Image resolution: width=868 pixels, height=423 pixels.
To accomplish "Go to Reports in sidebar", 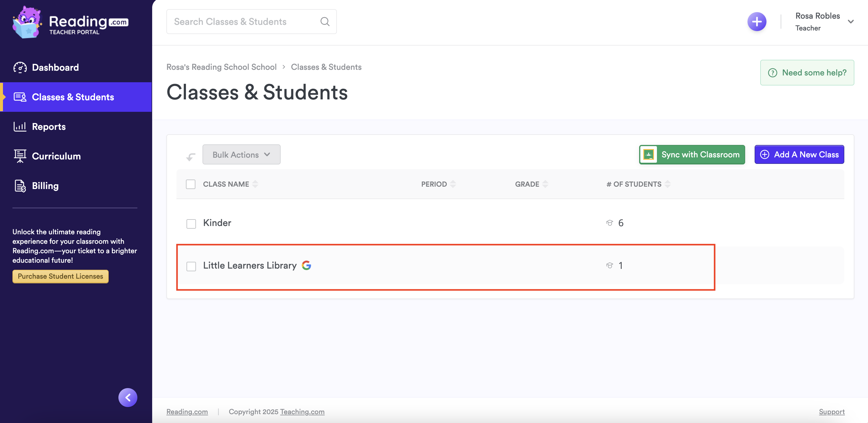I will click(x=49, y=127).
